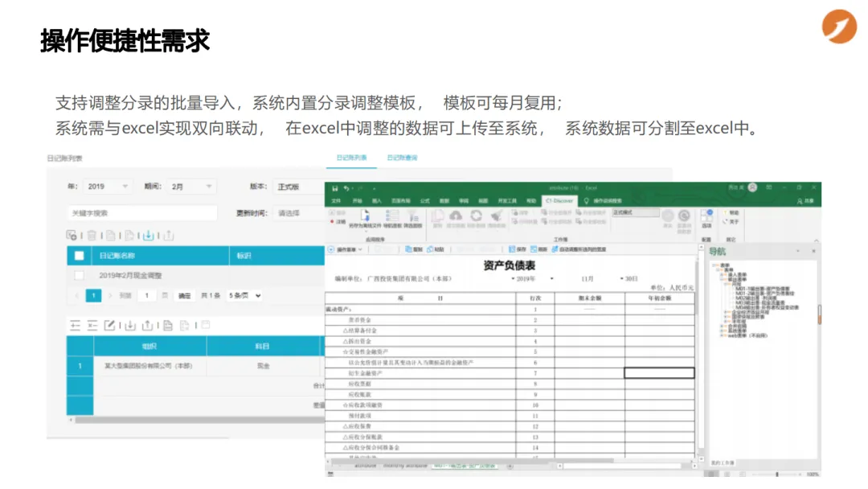Click the upload icon in entry toolbar
This screenshot has height=489, width=868.
[147, 325]
